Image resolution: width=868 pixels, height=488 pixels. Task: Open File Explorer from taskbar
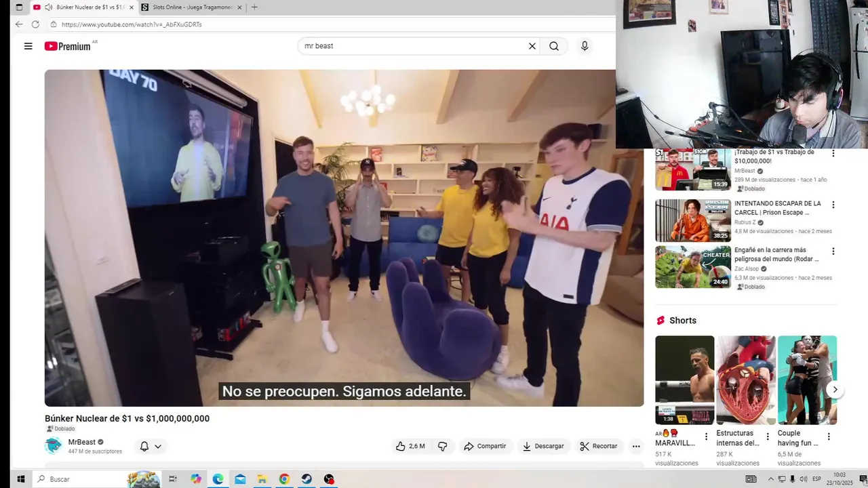click(262, 479)
